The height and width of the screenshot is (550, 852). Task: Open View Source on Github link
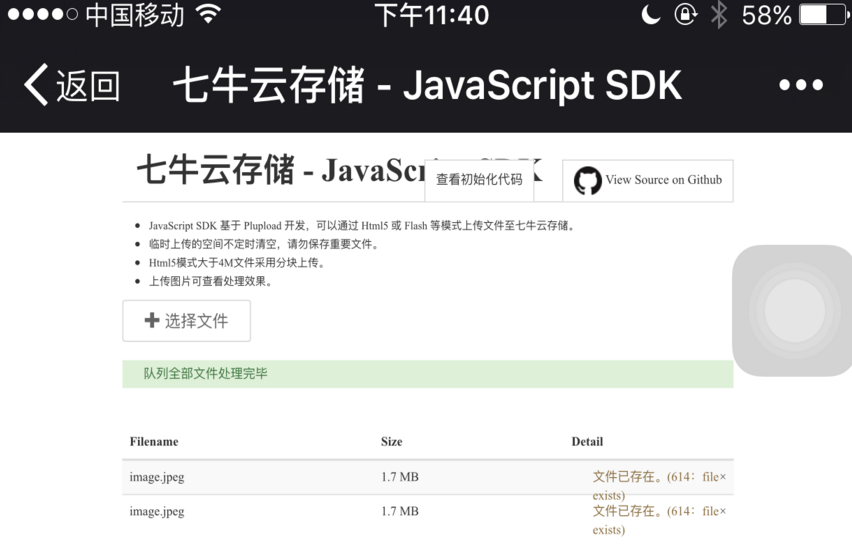(x=648, y=180)
